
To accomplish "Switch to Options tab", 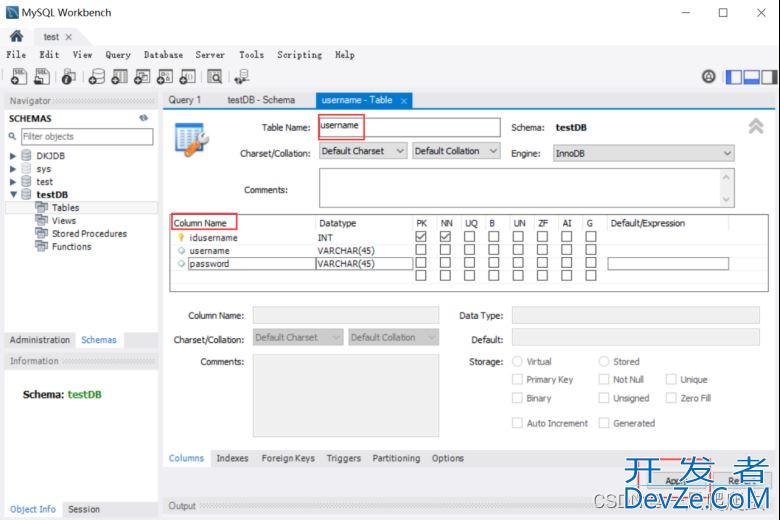I will coord(448,458).
